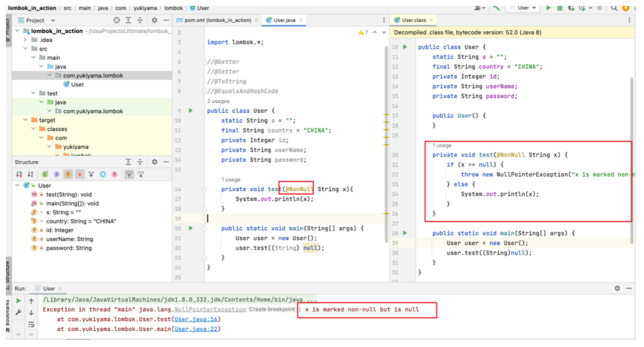Expand the .idea folder

point(25,40)
